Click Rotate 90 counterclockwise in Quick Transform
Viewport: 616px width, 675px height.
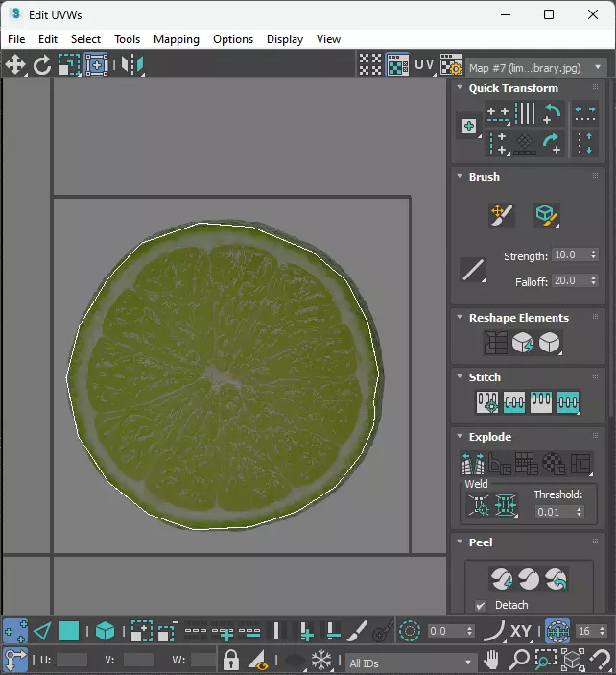552,114
